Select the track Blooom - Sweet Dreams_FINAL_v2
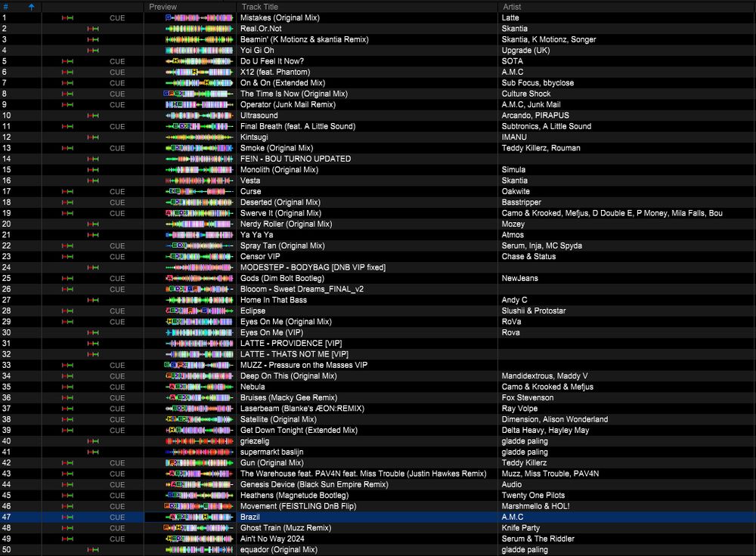 [302, 289]
